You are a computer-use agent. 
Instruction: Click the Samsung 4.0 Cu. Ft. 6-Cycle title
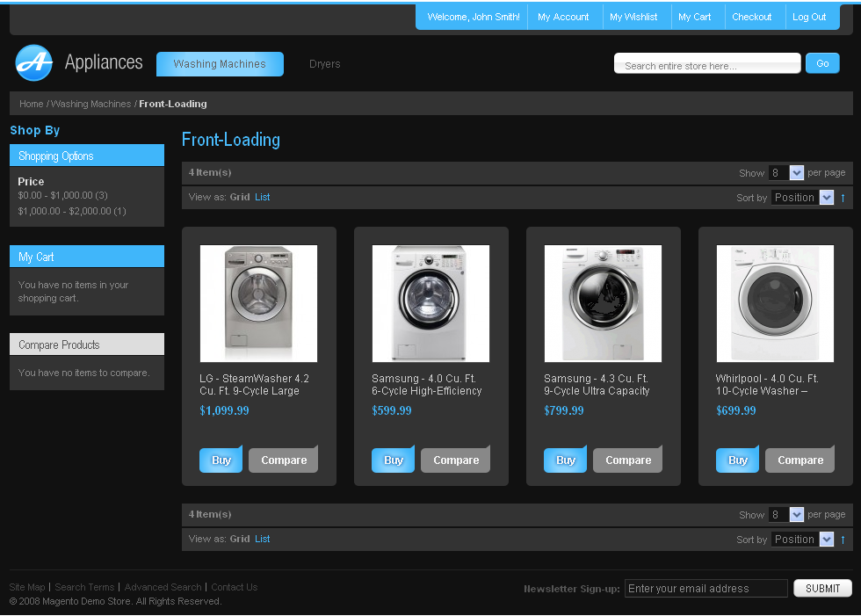(427, 385)
